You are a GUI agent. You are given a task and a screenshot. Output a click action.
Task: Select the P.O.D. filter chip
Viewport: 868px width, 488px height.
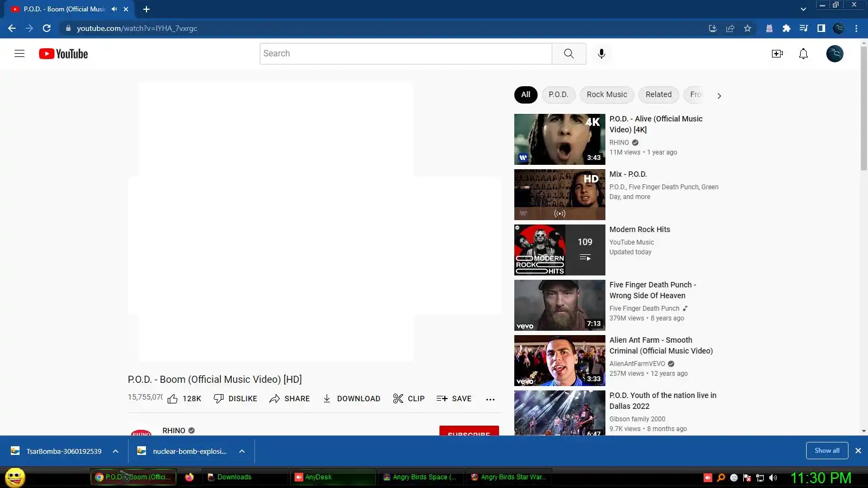[x=558, y=94]
